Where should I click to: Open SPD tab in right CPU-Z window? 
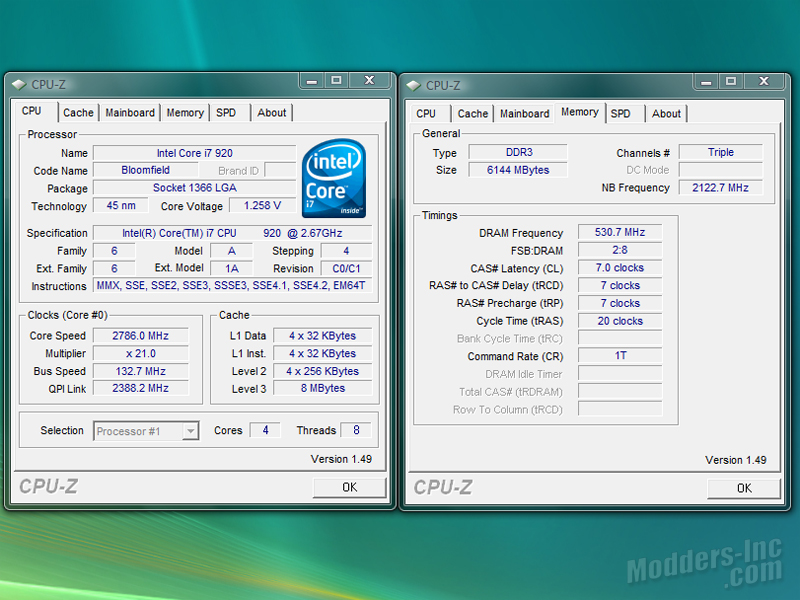click(x=620, y=113)
